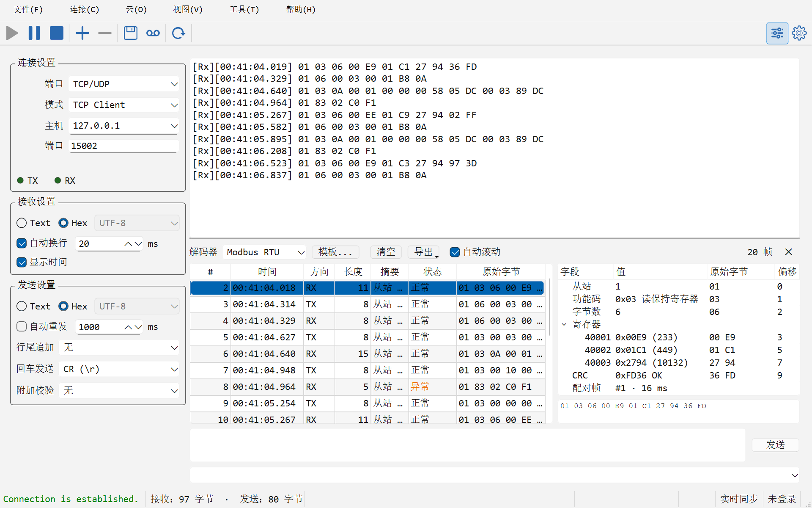The height and width of the screenshot is (508, 812).
Task: Select frame row 10 at 00:41:05.267
Action: point(367,419)
